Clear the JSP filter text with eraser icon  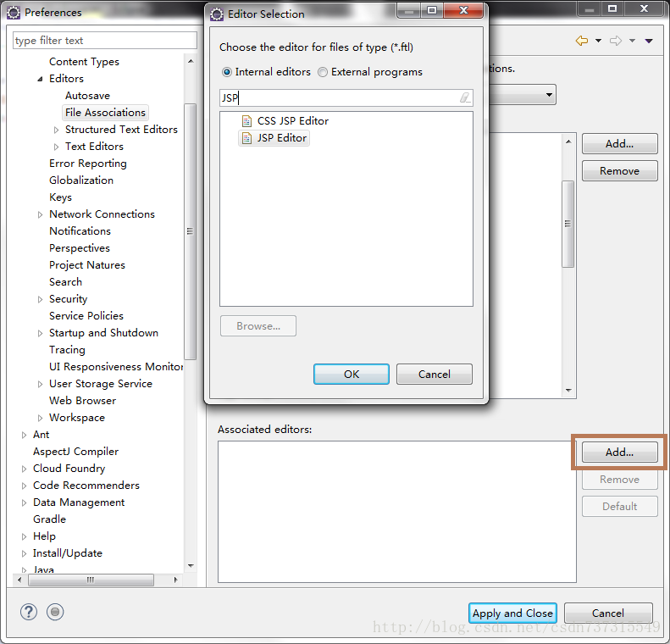[x=464, y=97]
